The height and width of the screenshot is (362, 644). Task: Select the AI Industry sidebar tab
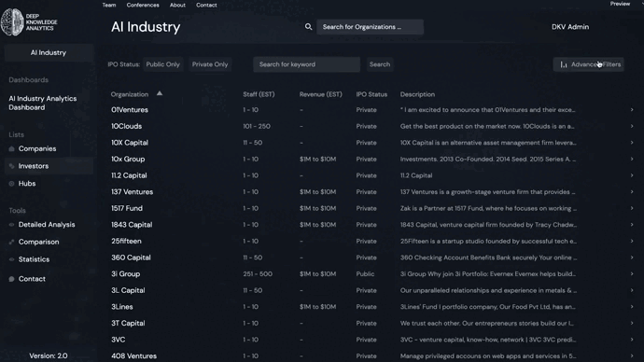click(x=49, y=52)
